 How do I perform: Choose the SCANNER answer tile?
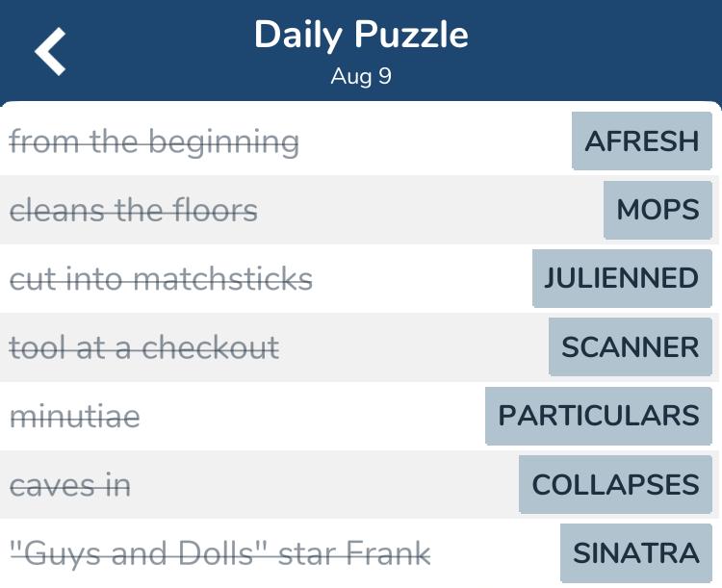[x=631, y=346]
